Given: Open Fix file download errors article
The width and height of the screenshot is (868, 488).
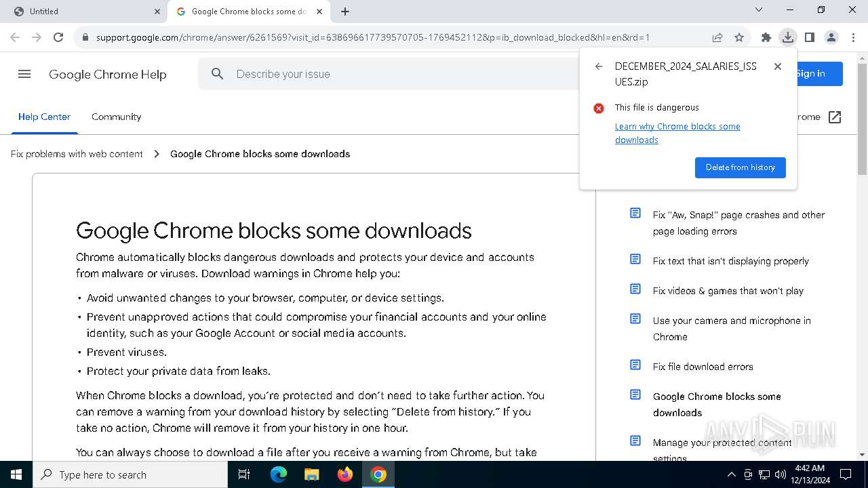Looking at the screenshot, I should pyautogui.click(x=703, y=367).
